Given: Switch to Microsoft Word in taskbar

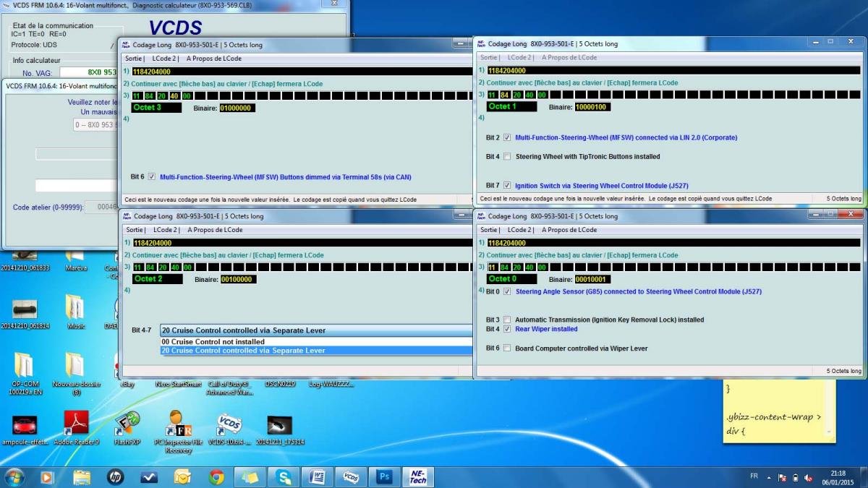Looking at the screenshot, I should point(317,477).
